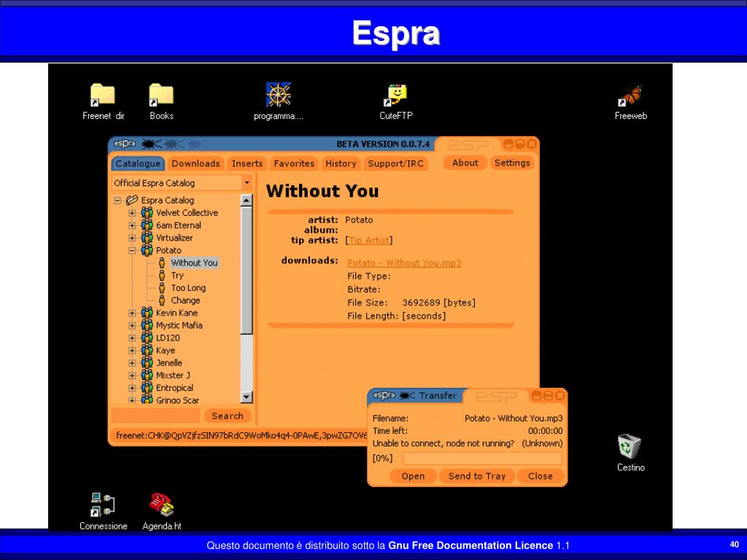Click the Espra logo in Transfer window

[x=384, y=395]
